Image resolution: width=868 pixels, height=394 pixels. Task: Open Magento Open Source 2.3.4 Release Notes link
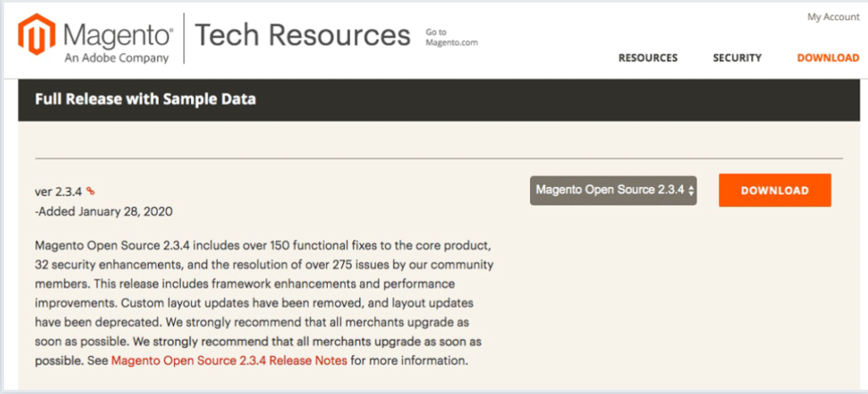click(x=229, y=361)
